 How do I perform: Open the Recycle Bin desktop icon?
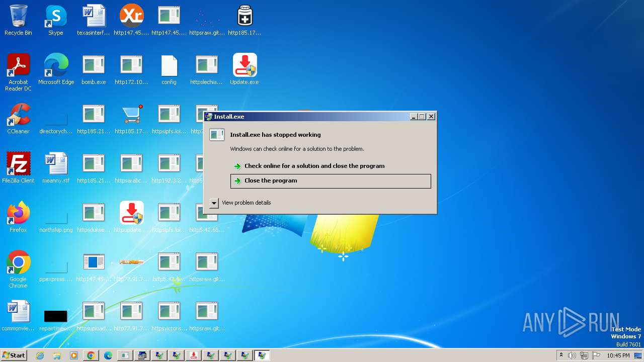point(18,20)
